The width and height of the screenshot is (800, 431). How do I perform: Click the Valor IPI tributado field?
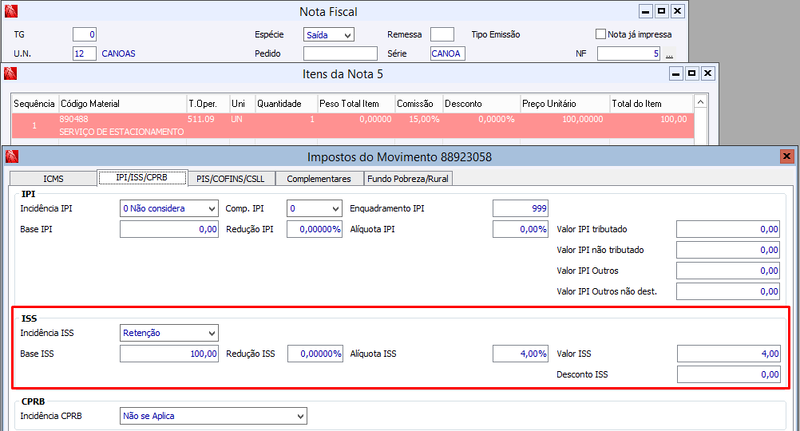coord(728,230)
